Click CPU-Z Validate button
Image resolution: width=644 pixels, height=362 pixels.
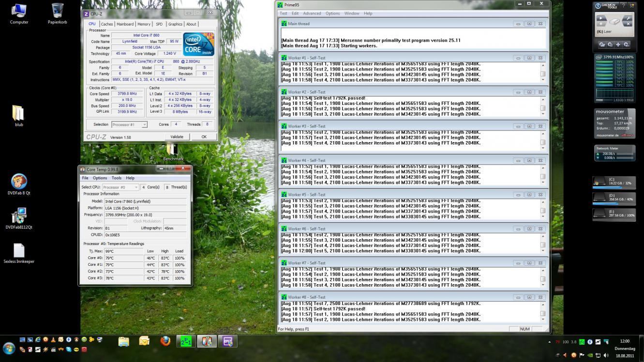[x=177, y=137]
